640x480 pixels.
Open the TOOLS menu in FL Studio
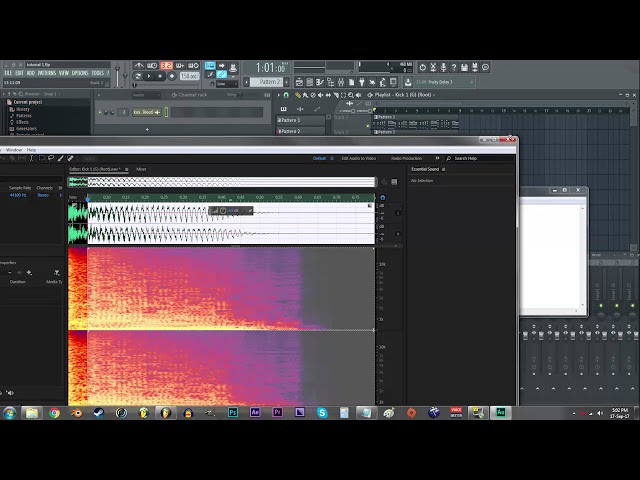coord(98,73)
